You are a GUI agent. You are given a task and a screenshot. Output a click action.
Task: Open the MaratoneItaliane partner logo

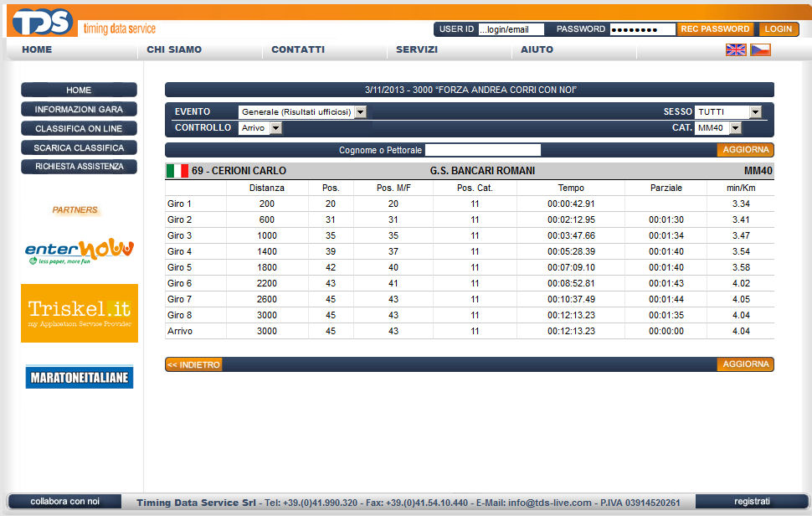(80, 377)
